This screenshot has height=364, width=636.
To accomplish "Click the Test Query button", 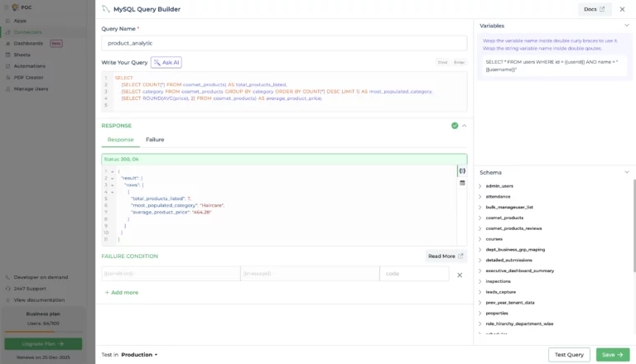I will [569, 354].
